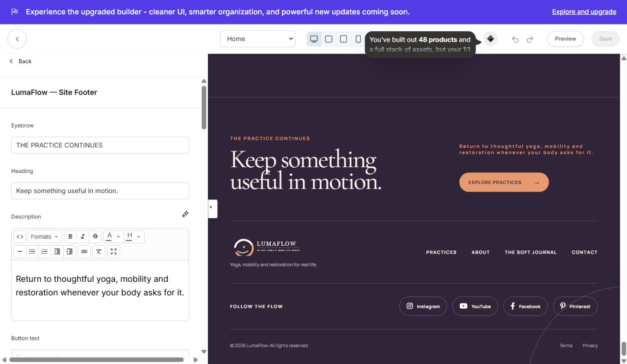Click the undo arrow icon
627x364 pixels.
[x=515, y=39]
